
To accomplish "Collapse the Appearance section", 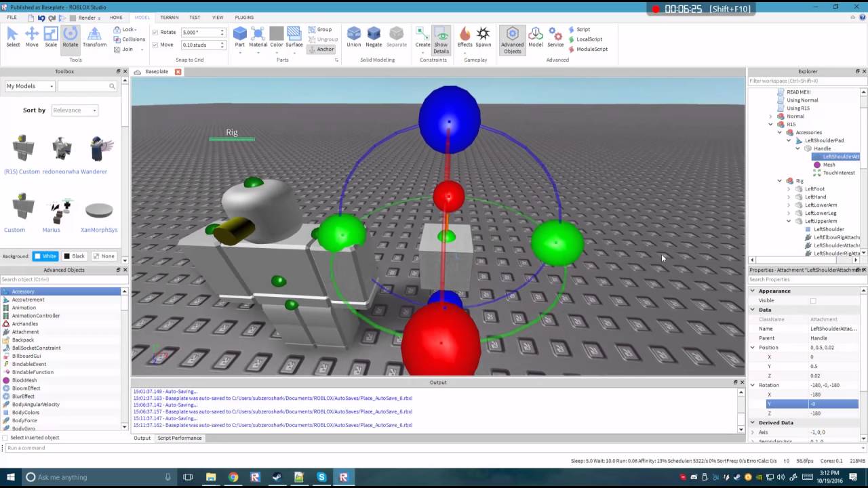I will [752, 291].
